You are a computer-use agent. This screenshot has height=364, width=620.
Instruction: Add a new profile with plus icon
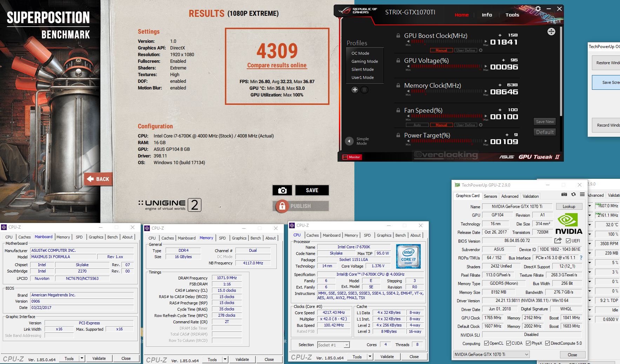click(355, 90)
